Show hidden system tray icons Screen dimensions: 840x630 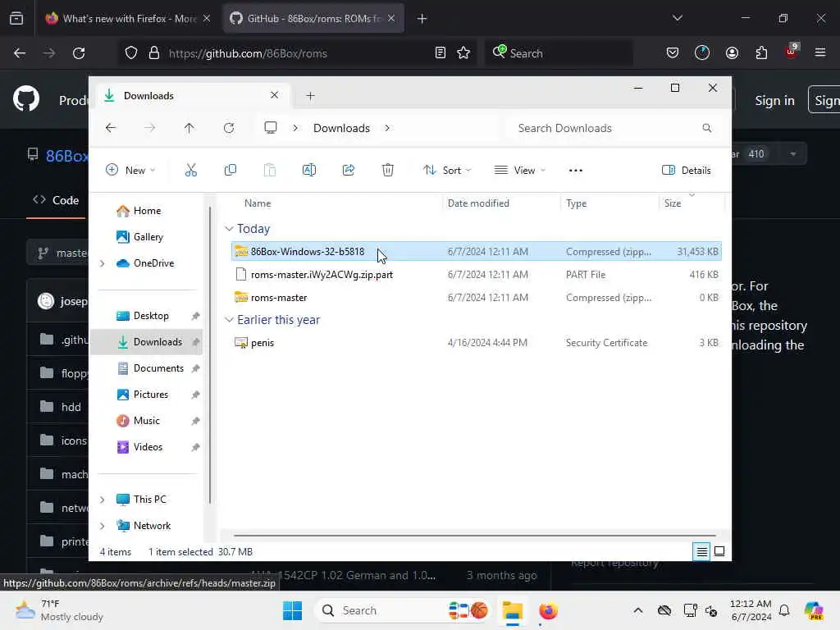tap(637, 610)
